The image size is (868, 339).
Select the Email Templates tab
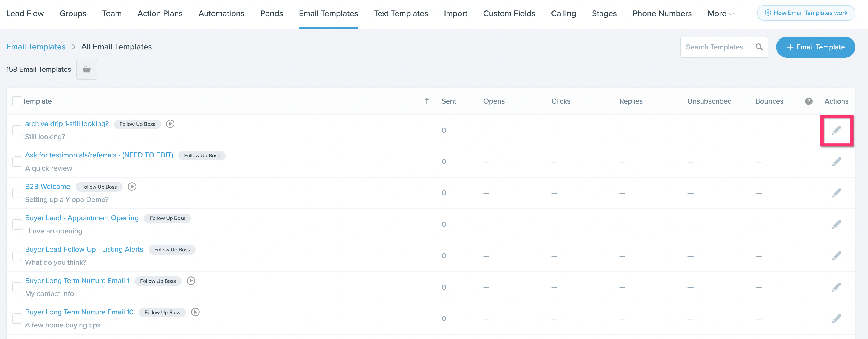(328, 14)
